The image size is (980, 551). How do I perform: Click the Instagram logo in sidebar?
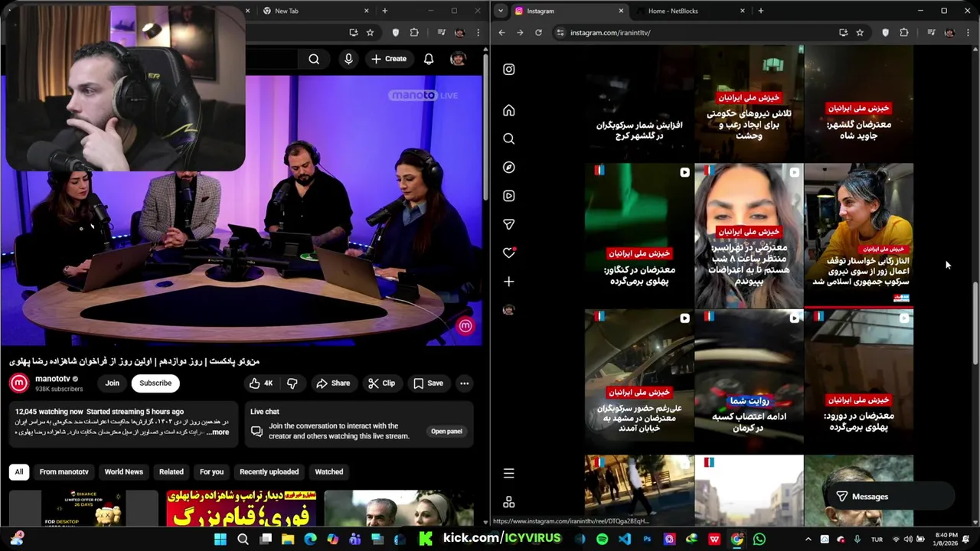(x=508, y=69)
